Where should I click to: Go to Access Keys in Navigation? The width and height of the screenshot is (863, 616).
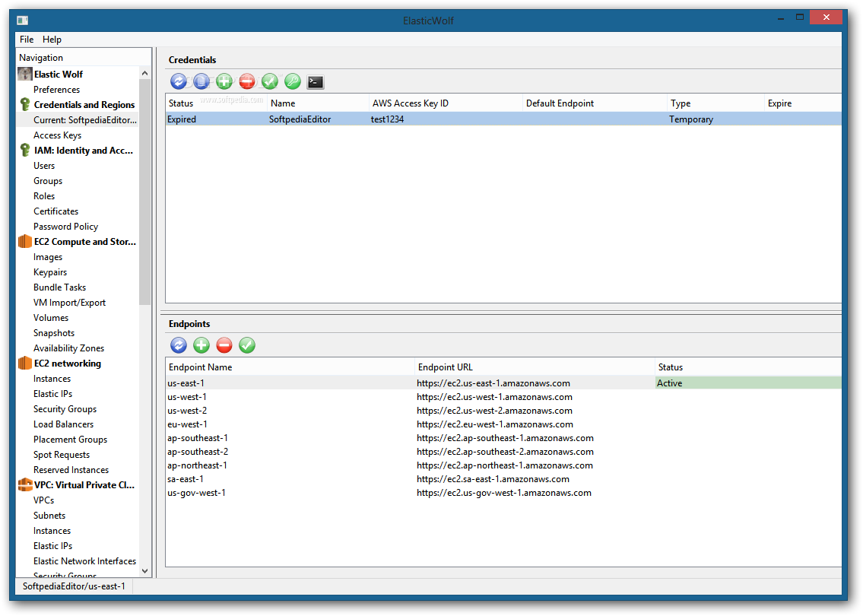57,135
